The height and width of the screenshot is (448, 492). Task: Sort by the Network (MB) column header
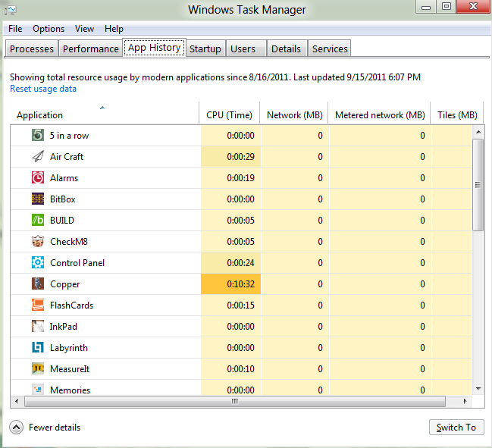(294, 113)
